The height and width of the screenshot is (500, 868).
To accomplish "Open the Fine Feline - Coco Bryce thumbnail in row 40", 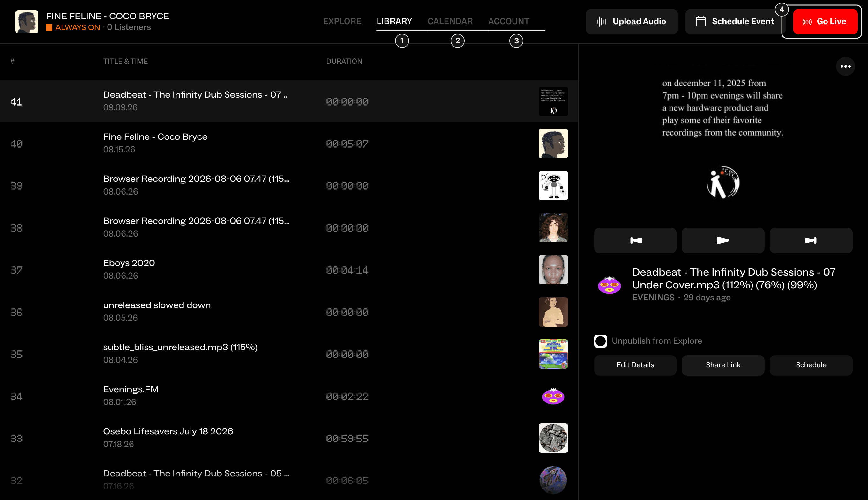I will (553, 143).
